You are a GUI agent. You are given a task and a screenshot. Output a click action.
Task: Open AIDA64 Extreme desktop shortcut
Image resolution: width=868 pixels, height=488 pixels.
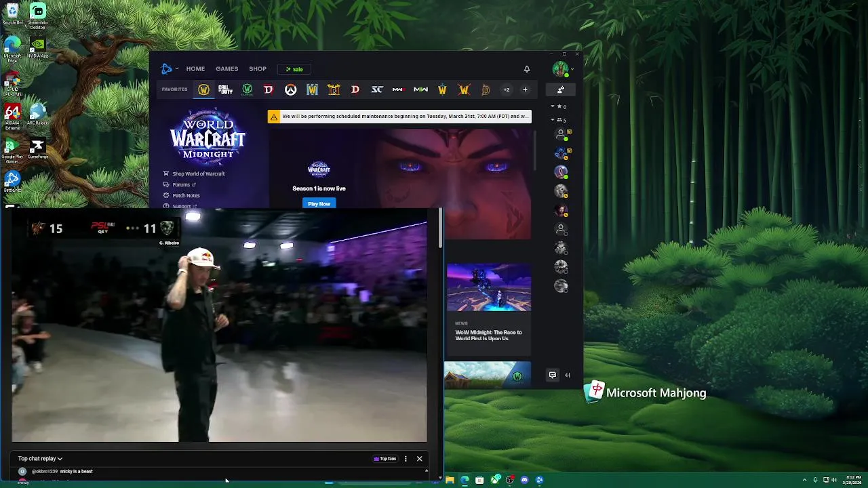click(x=12, y=117)
